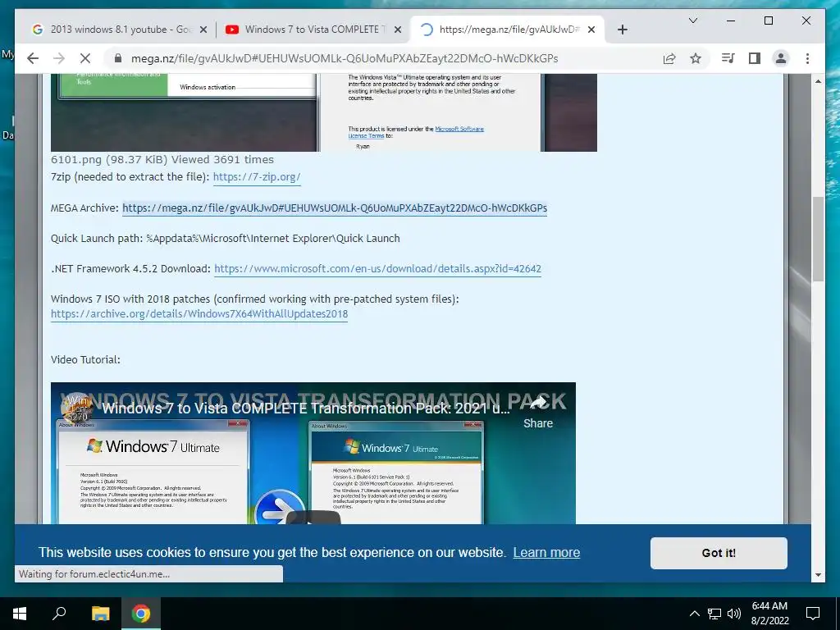Open Chrome three-dot menu

pos(807,58)
